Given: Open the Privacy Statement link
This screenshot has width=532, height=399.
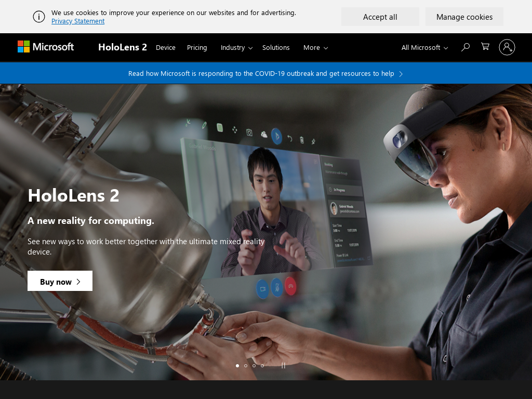Looking at the screenshot, I should (x=78, y=21).
